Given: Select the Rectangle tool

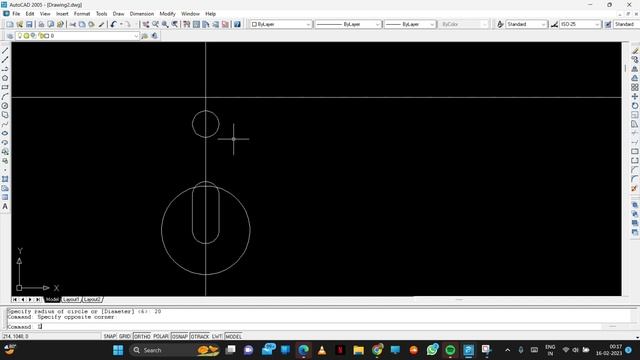Looking at the screenshot, I should pos(5,87).
